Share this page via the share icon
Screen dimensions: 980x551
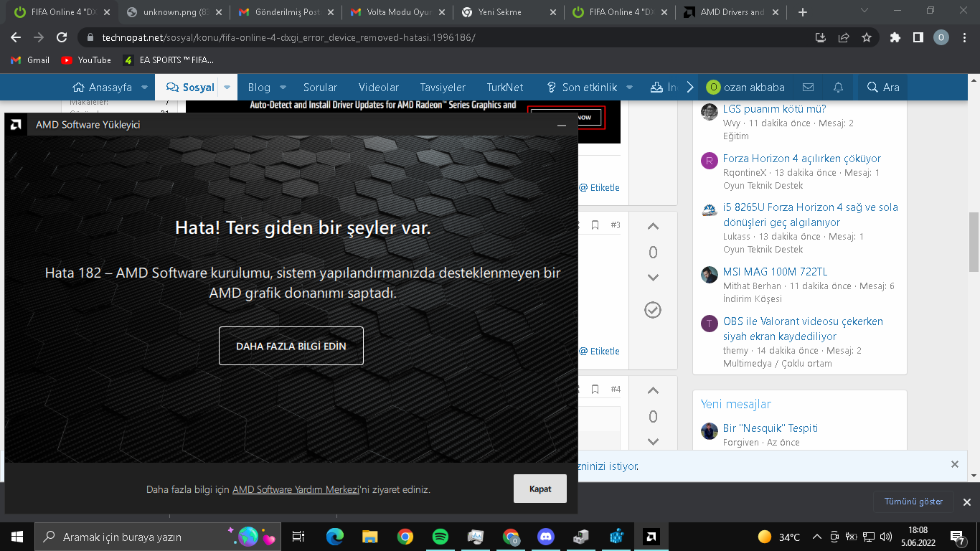coord(844,37)
